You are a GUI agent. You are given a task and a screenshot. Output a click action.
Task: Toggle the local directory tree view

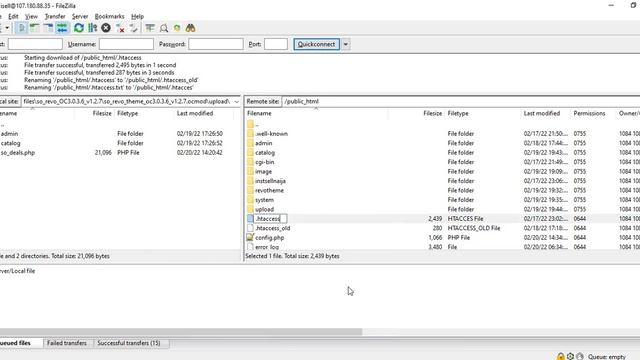[35, 28]
